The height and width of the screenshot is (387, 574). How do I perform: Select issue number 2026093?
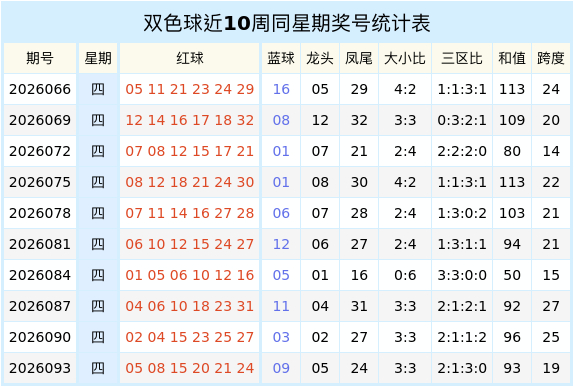pyautogui.click(x=40, y=368)
